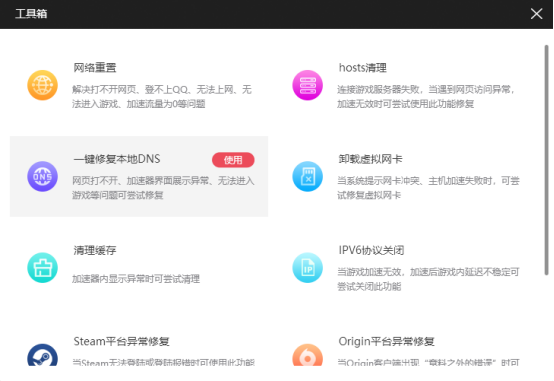The width and height of the screenshot is (554, 381).
Task: Click the teal 清理缓存 icon
Action: point(42,268)
